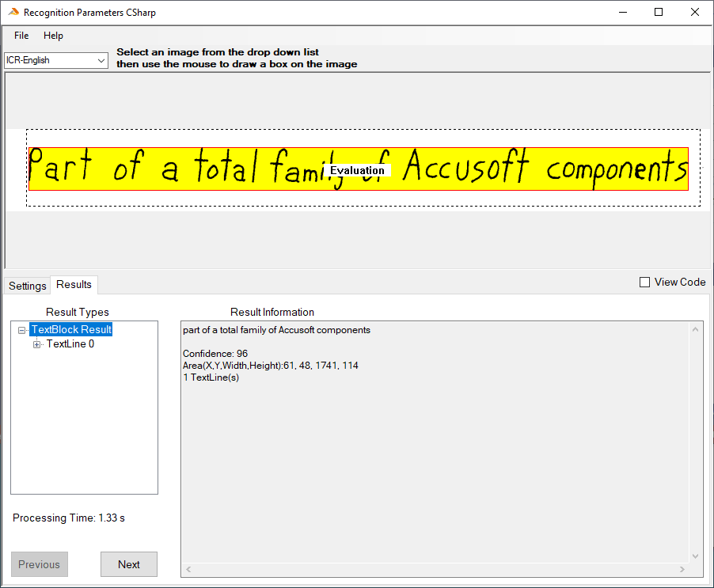Open the File menu
The height and width of the screenshot is (588, 714).
[x=21, y=36]
